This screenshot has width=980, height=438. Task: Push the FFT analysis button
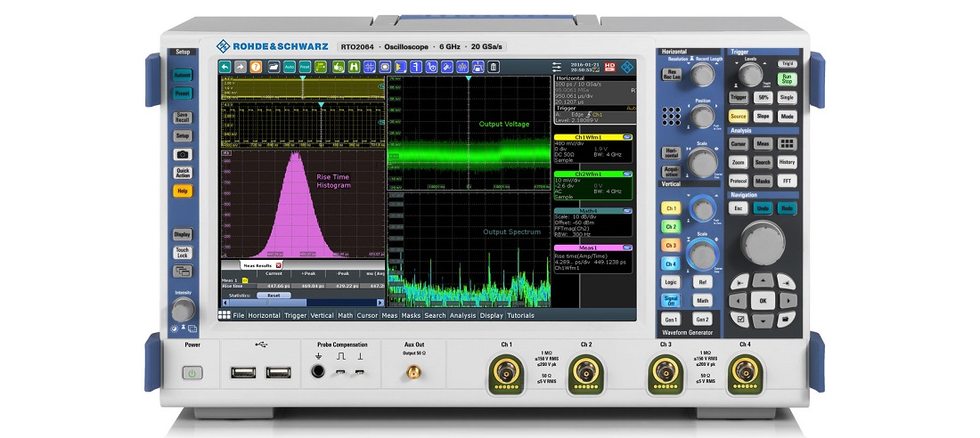pos(787,181)
